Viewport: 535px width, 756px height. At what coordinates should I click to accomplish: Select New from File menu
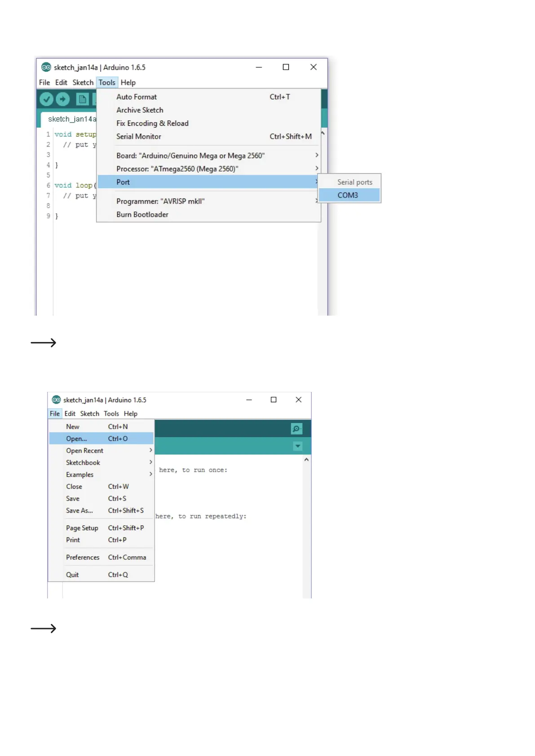coord(102,426)
